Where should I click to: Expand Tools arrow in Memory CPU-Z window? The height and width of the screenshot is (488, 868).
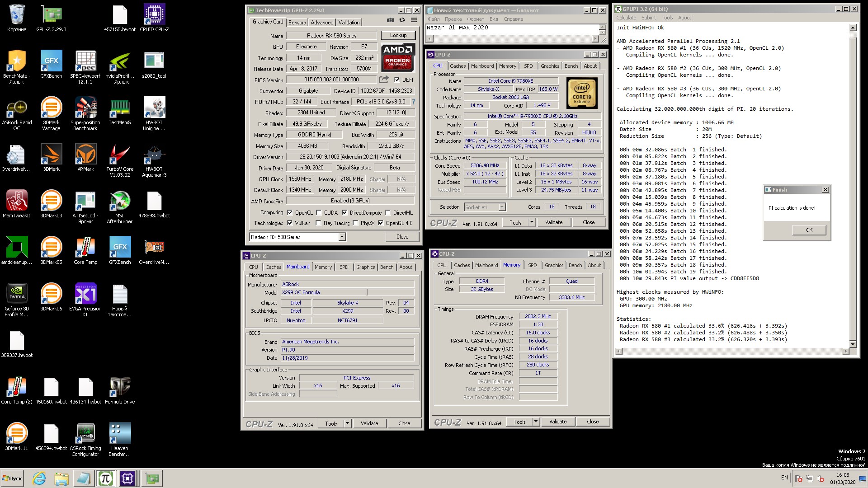(x=536, y=422)
